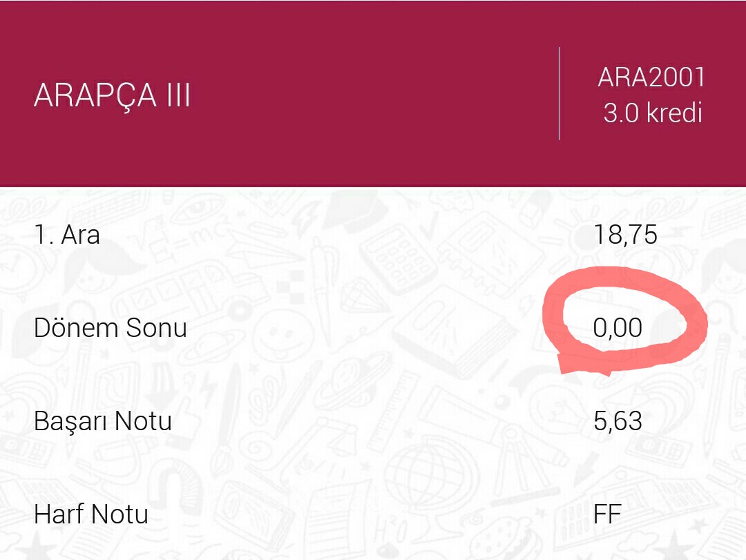
Task: Click the ARAPÇA III course title
Action: (112, 95)
